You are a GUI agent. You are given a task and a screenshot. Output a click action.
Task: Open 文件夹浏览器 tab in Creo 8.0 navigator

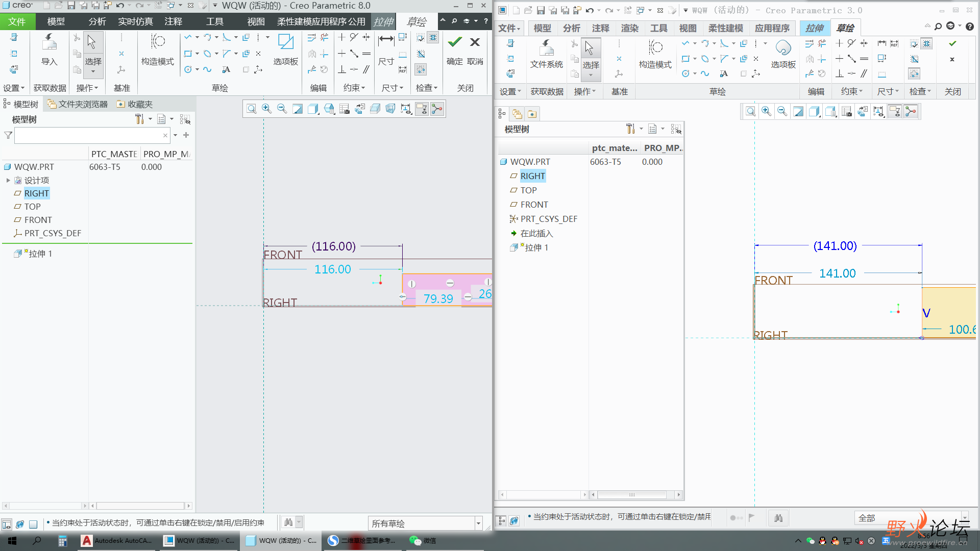point(78,104)
